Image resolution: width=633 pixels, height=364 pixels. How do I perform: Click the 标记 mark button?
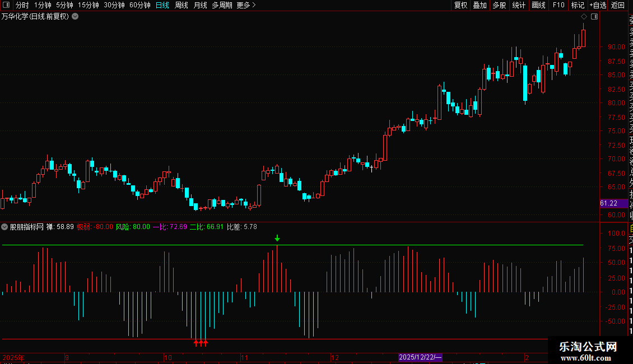pos(578,5)
